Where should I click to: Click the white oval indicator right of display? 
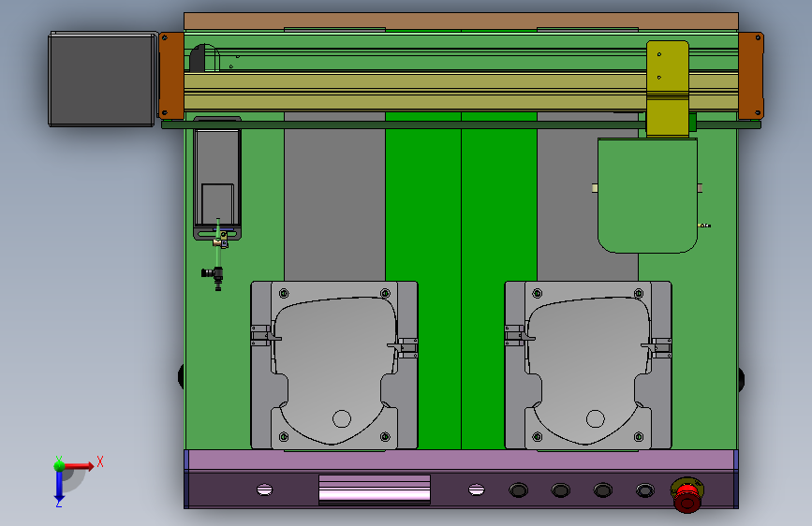(x=477, y=489)
